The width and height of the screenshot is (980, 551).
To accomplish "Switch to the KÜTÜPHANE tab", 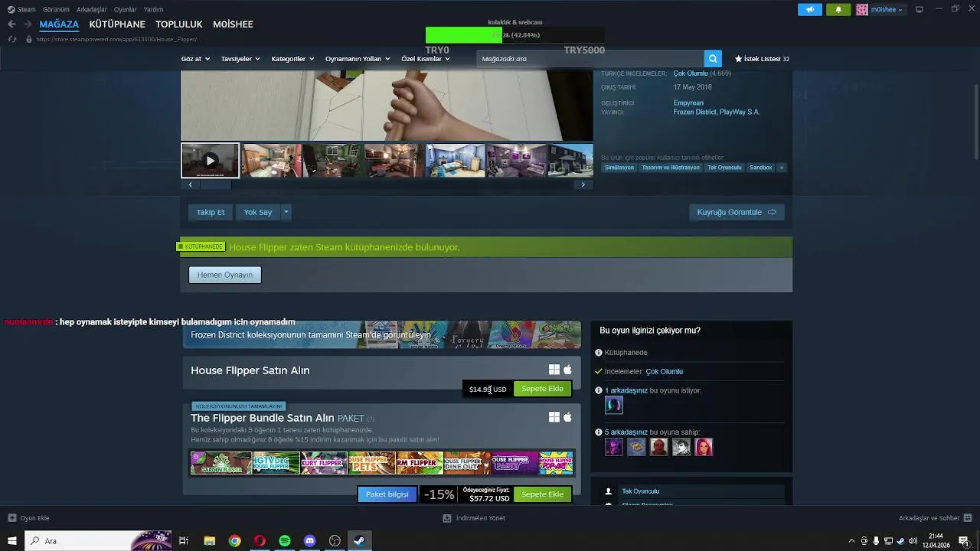I will click(x=117, y=24).
